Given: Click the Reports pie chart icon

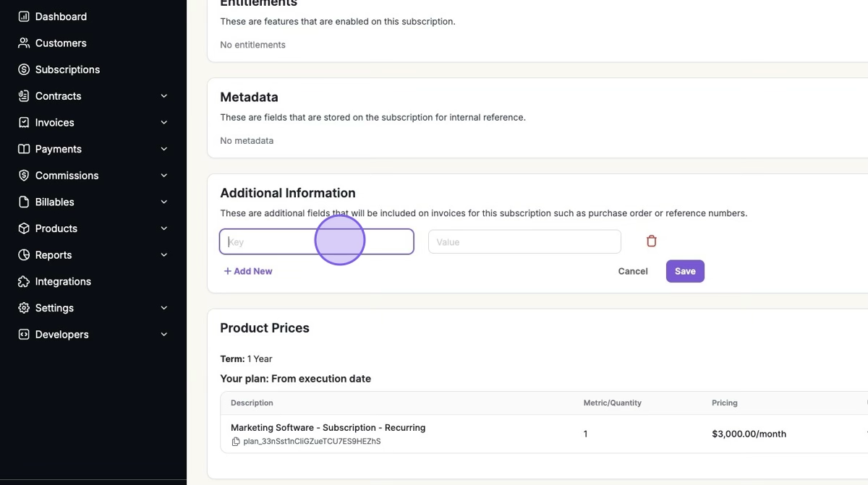Looking at the screenshot, I should pos(24,255).
